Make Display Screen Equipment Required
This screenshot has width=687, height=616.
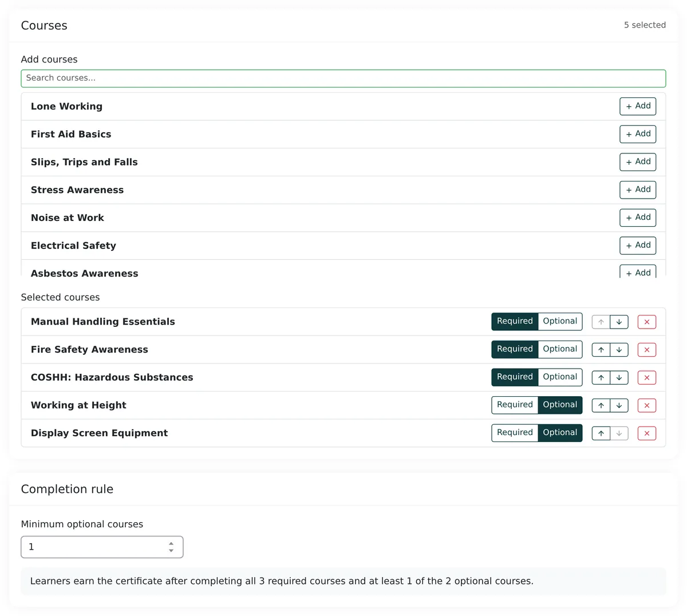tap(515, 433)
